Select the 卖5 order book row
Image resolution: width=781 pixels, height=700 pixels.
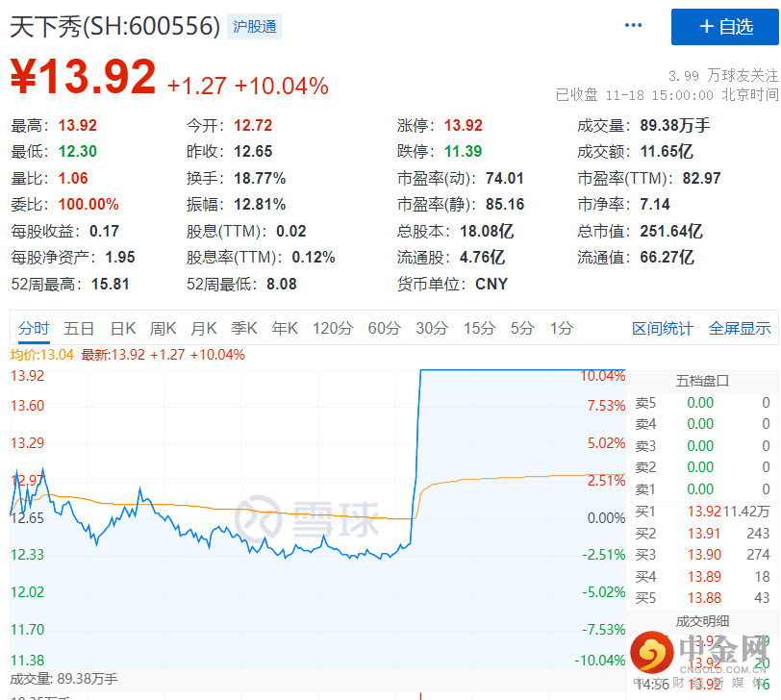tap(702, 403)
